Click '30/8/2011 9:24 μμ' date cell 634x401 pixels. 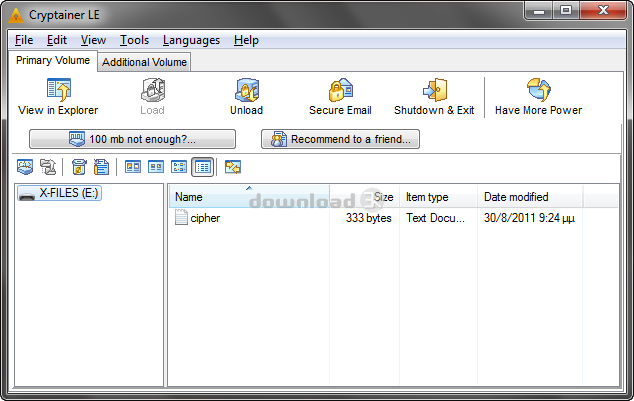(x=529, y=218)
